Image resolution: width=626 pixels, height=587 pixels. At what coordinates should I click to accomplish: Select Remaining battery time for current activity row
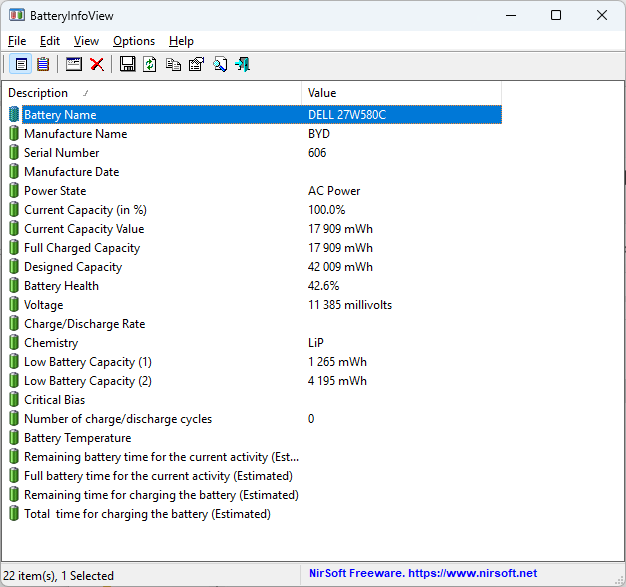(161, 457)
